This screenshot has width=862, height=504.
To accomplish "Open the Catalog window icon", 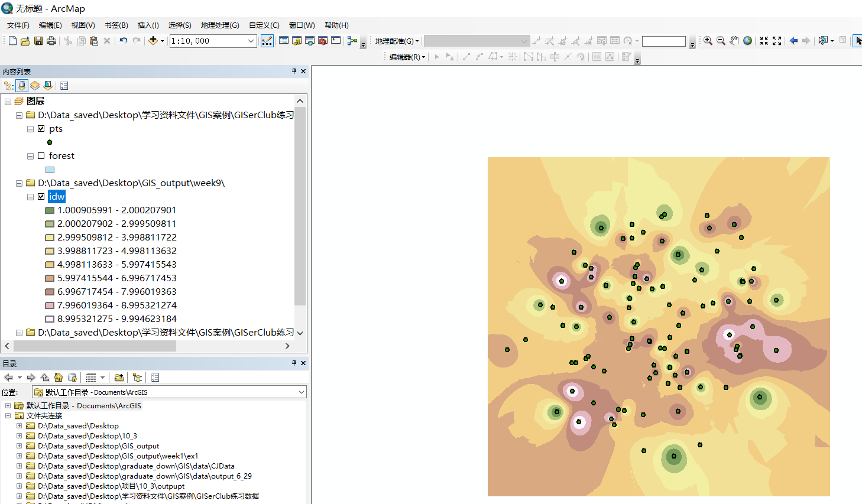I will click(x=297, y=41).
